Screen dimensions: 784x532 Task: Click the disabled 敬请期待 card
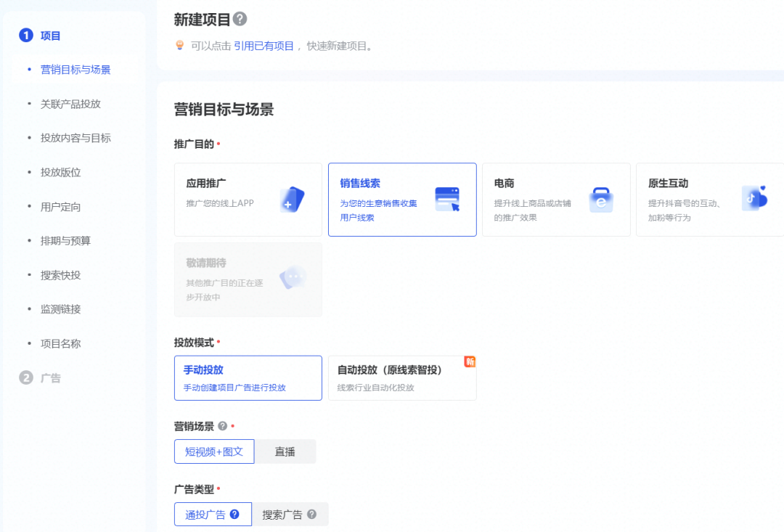[x=248, y=279]
